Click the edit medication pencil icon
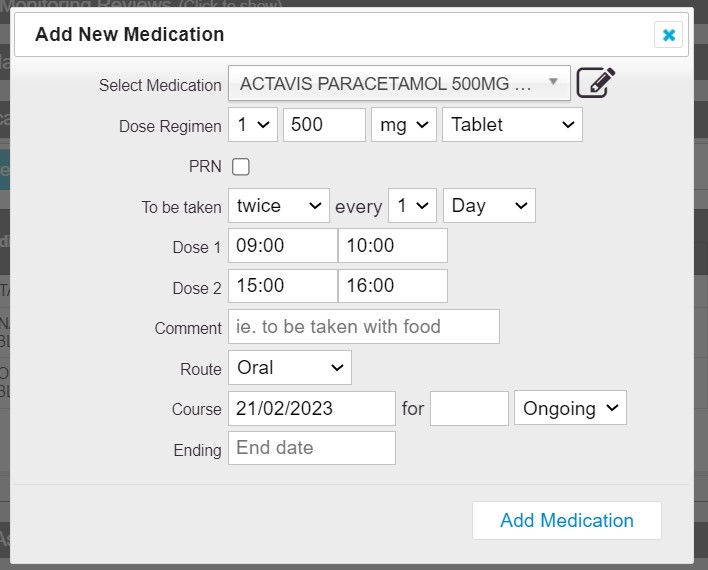This screenshot has width=708, height=570. pyautogui.click(x=596, y=83)
